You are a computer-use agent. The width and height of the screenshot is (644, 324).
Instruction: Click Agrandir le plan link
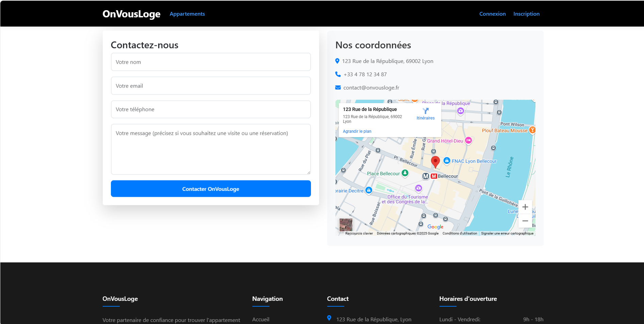357,131
